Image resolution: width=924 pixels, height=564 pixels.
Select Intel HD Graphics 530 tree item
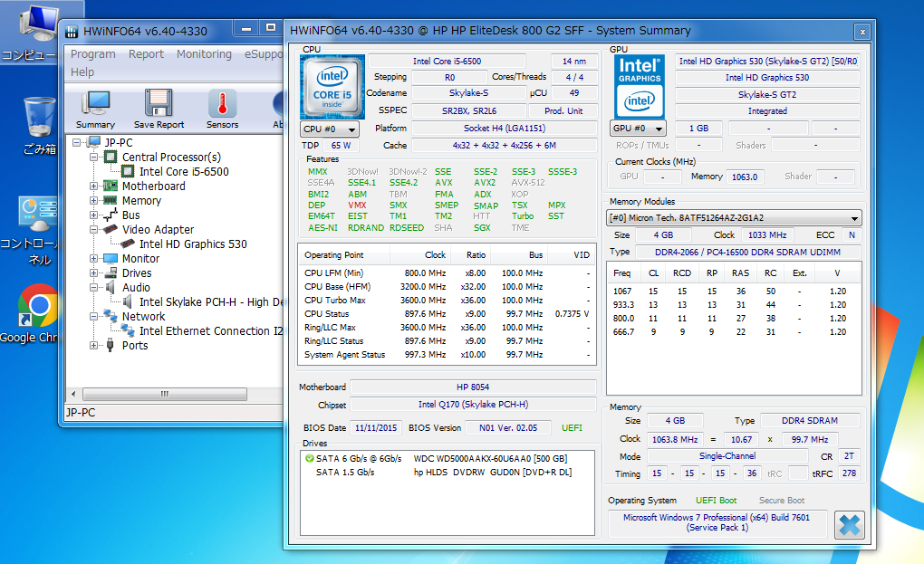(x=193, y=244)
